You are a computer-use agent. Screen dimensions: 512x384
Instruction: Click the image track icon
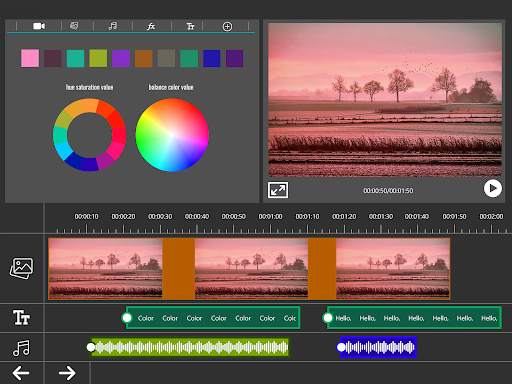click(x=21, y=268)
